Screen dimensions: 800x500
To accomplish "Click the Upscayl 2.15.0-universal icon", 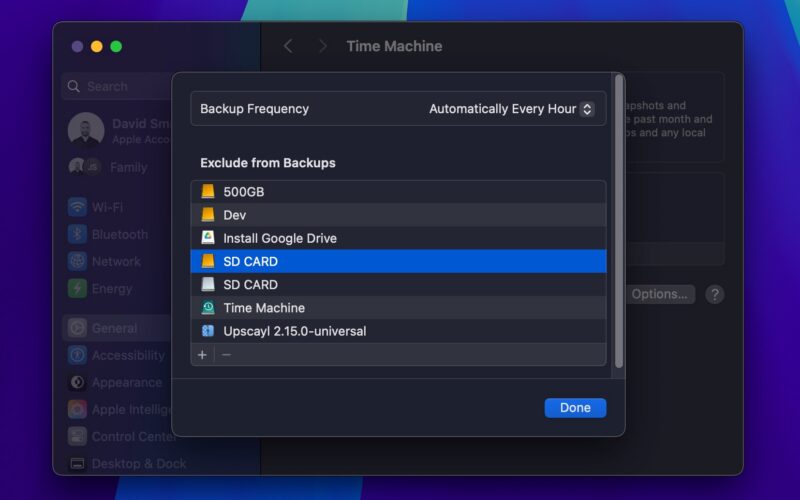I will pyautogui.click(x=208, y=331).
